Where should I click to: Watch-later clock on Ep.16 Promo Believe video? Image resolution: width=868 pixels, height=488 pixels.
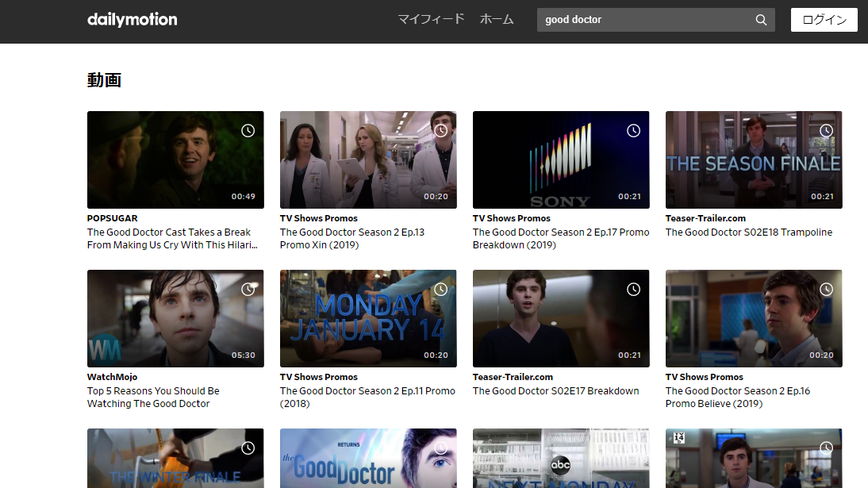(x=826, y=289)
